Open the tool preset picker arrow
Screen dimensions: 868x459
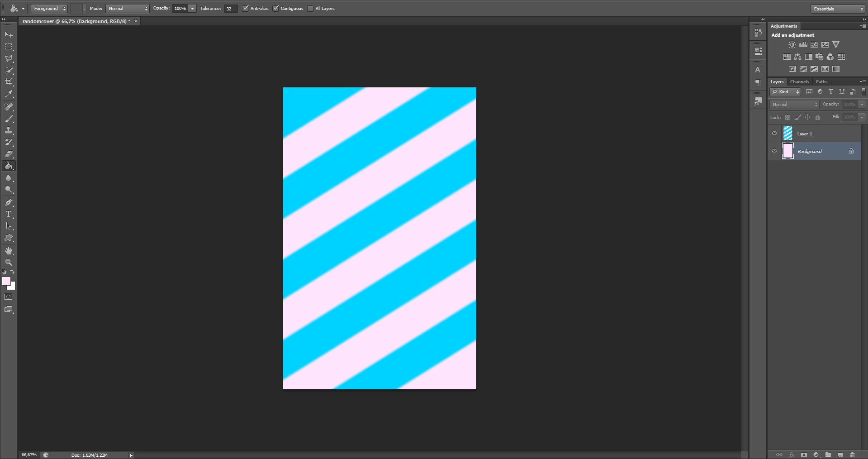click(23, 8)
